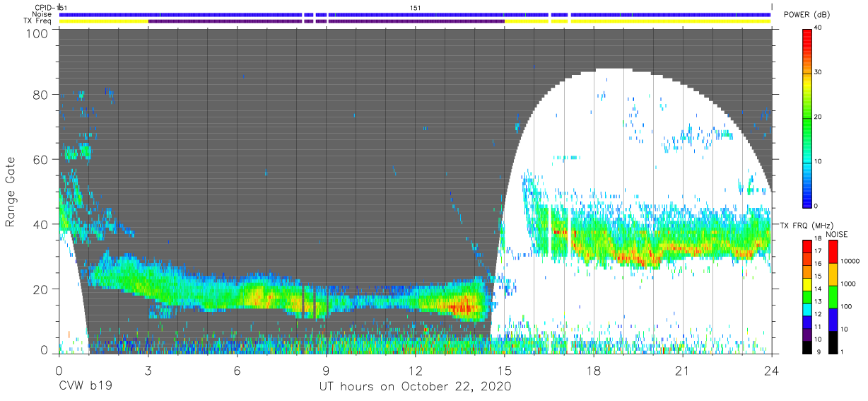Image resolution: width=868 pixels, height=401 pixels.
Task: Click y-axis tick label 80
Action: tap(41, 94)
